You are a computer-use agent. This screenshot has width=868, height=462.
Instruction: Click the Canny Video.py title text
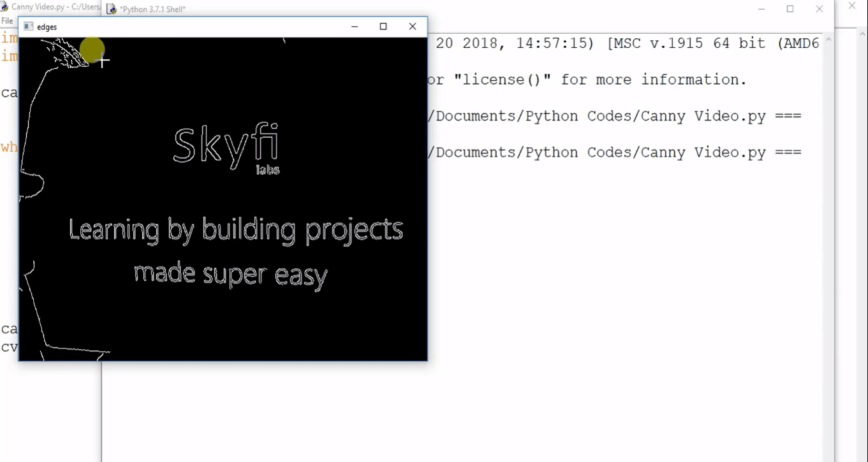coord(55,7)
